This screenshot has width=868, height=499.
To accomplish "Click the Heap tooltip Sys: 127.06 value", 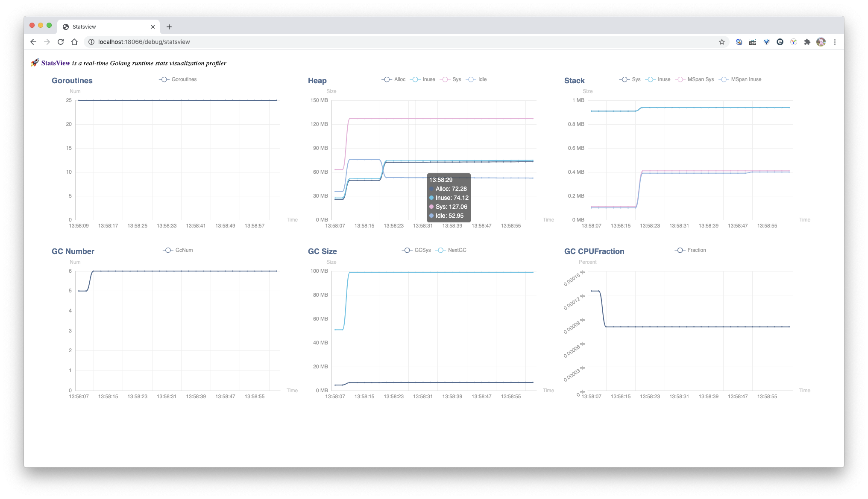I will click(x=449, y=207).
